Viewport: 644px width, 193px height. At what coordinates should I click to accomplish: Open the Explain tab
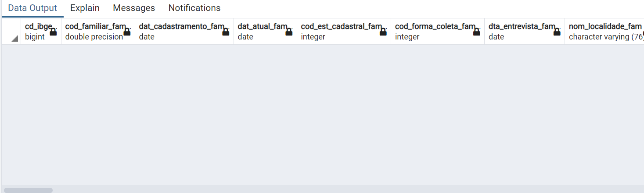(85, 8)
